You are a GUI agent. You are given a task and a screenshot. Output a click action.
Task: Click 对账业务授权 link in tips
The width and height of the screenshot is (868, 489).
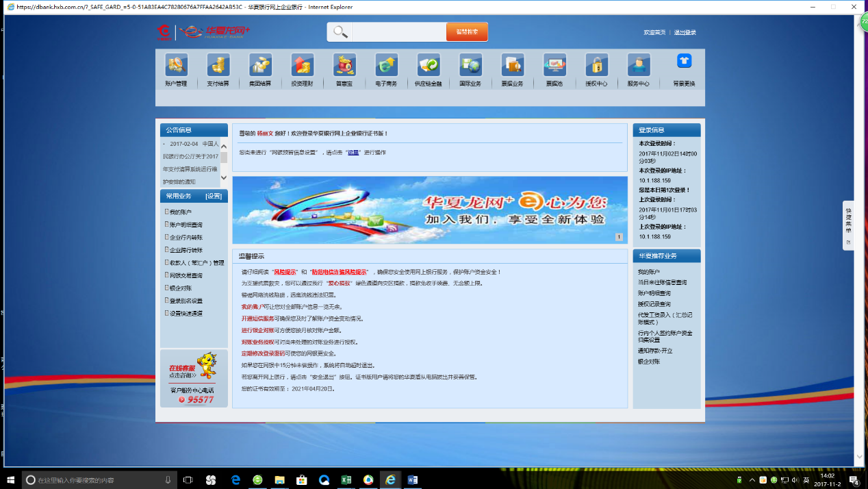pyautogui.click(x=257, y=342)
